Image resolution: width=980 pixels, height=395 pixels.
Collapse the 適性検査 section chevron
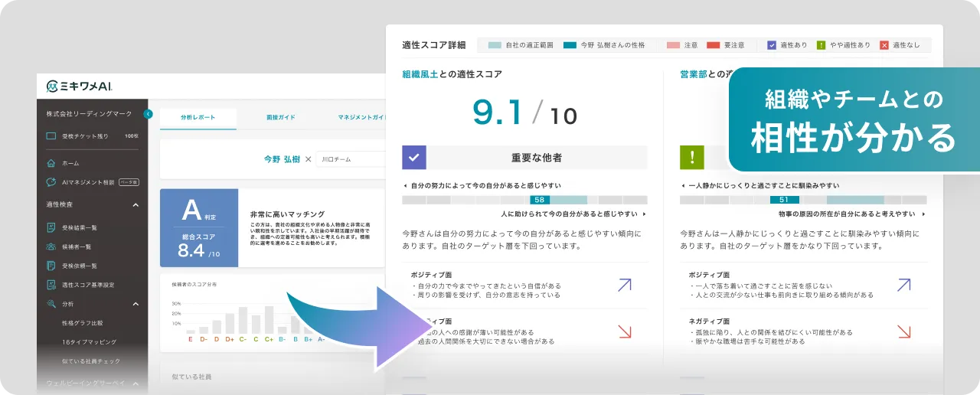(136, 205)
